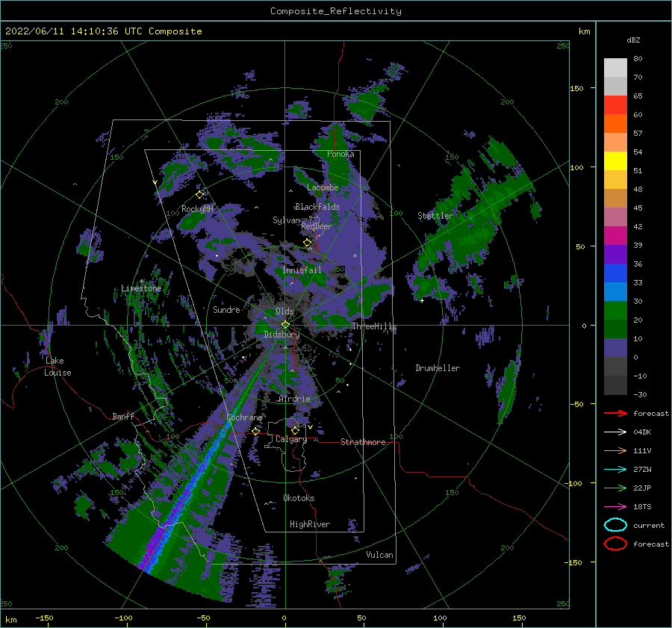Select the 42 dBZ magenta color swatch
Screen dimensions: 672x628
coord(615,235)
